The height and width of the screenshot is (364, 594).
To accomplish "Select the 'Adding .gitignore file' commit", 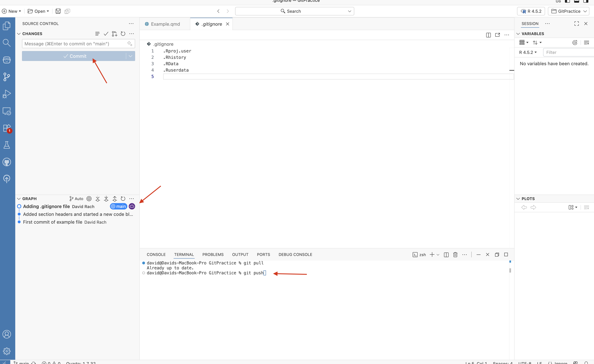I will tap(46, 206).
